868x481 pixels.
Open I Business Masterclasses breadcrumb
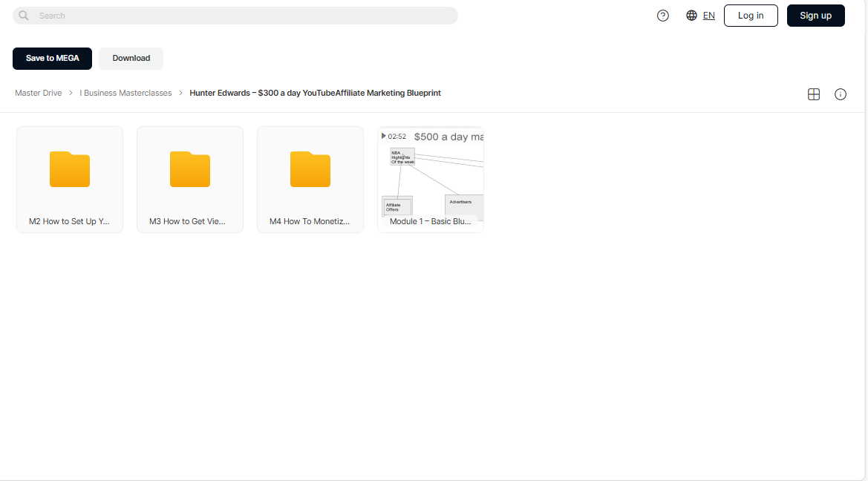[x=125, y=93]
